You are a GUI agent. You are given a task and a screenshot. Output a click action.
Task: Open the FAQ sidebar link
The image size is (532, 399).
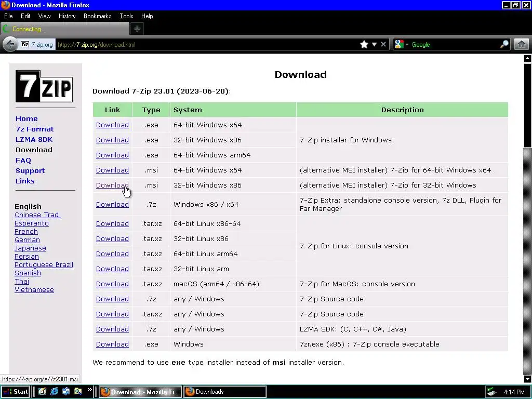pyautogui.click(x=23, y=161)
